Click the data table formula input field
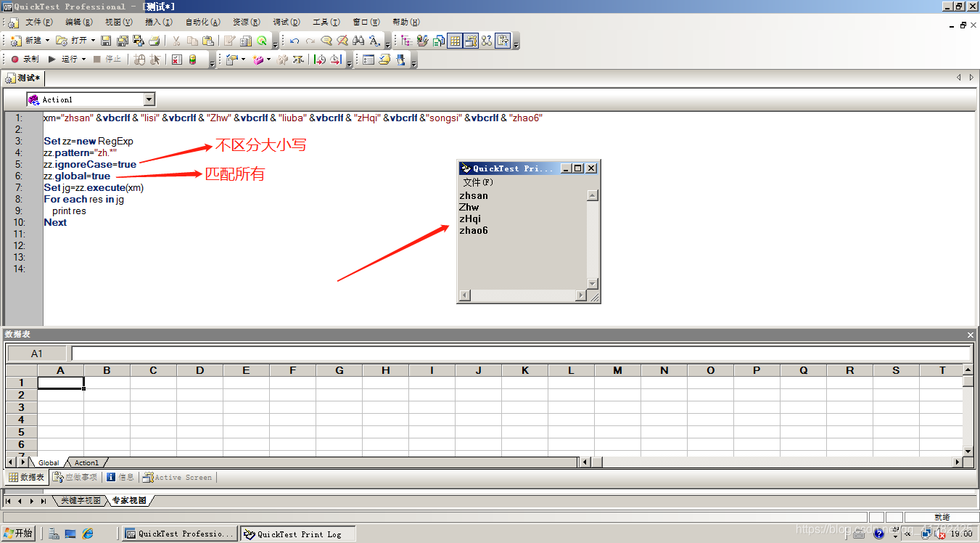 pyautogui.click(x=521, y=354)
